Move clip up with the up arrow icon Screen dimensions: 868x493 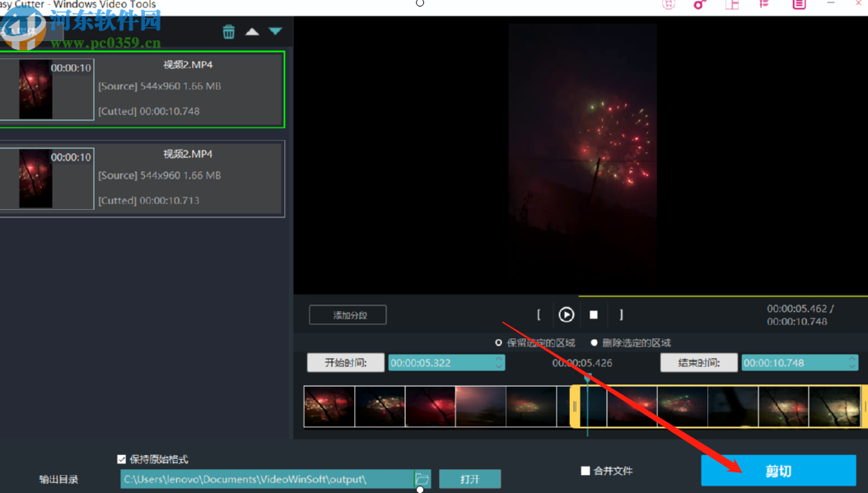tap(252, 31)
